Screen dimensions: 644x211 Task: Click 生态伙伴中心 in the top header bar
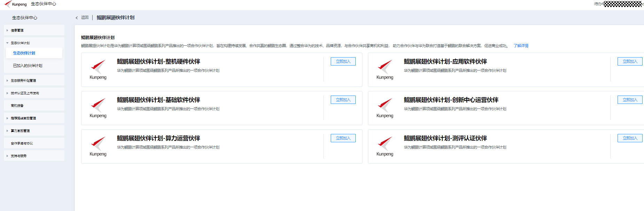44,4
